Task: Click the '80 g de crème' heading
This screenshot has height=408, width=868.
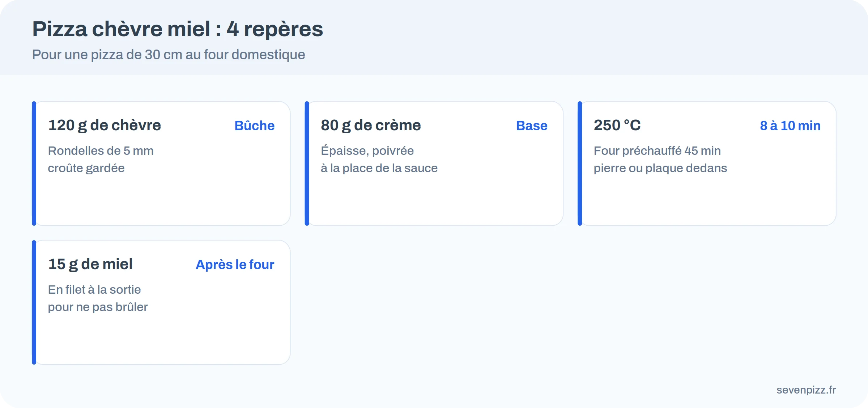Action: 371,125
